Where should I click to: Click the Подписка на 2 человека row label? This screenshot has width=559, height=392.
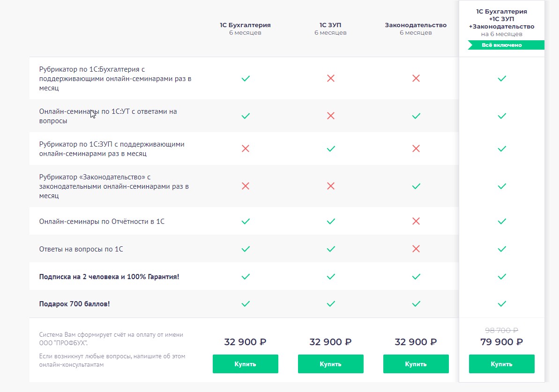pos(109,277)
